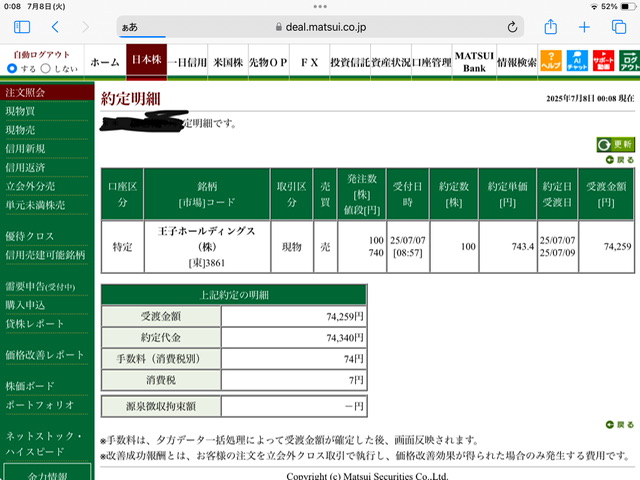Select 信用新規 in sidebar
This screenshot has width=640, height=480.
(25, 149)
